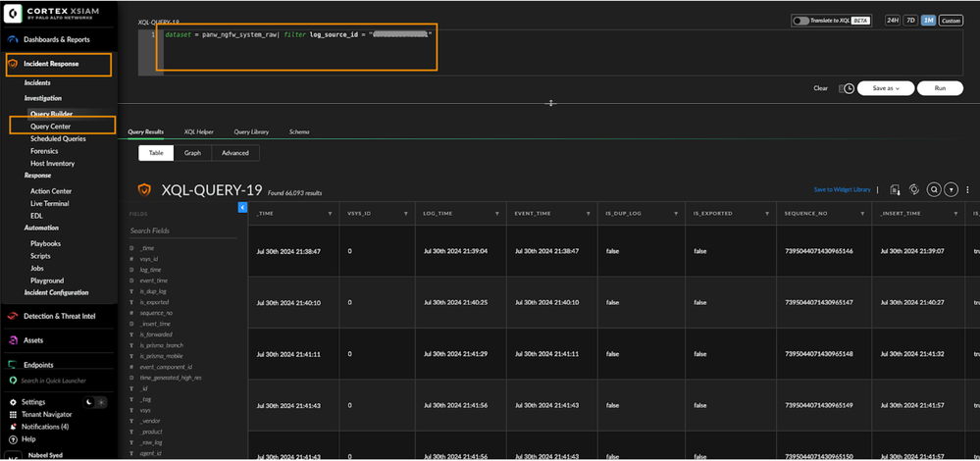Viewport: 980px width, 461px height.
Task: Click the search icon above results table
Action: coord(934,189)
